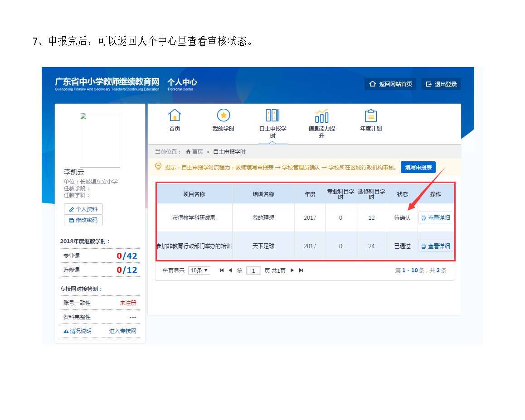525x420 pixels.
Task: Go to the first page with the start arrow
Action: click(221, 270)
